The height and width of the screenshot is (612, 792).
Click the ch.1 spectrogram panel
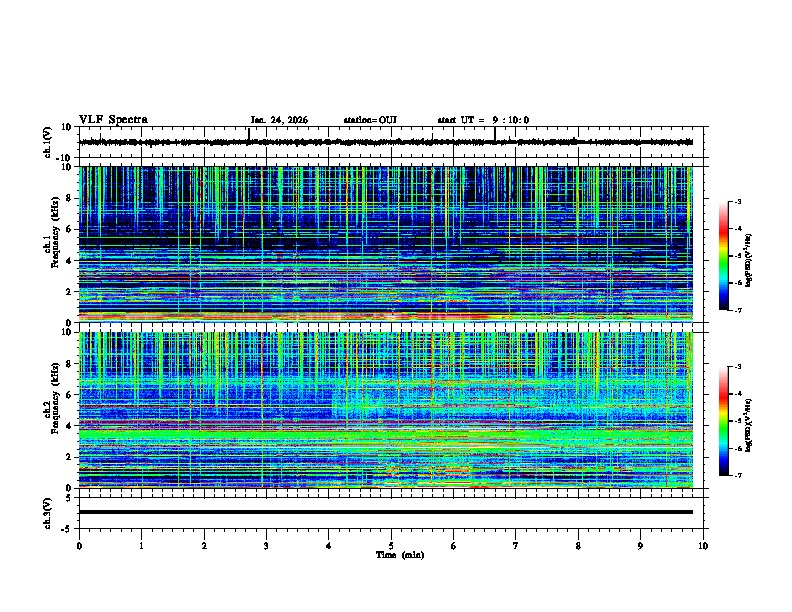[x=386, y=244]
